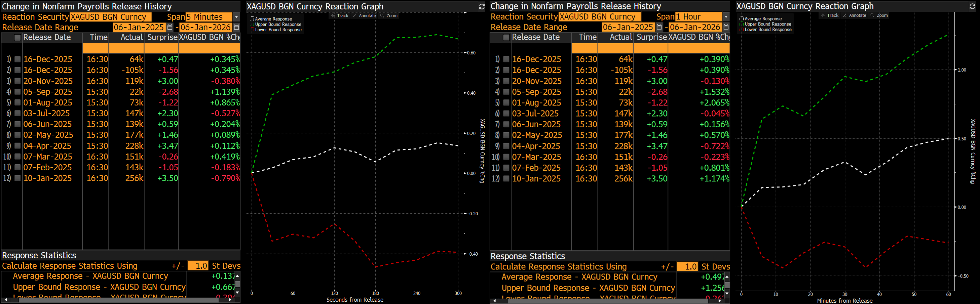Open start date calendar in 5 Minutes panel
The width and height of the screenshot is (980, 304).
[x=170, y=27]
